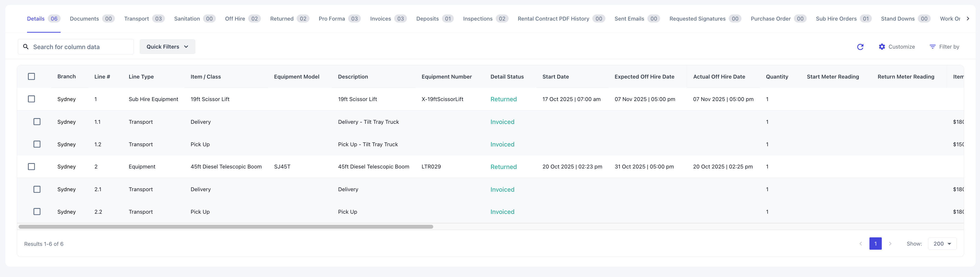Screen dimensions: 980x277
Task: Click the search magnifier icon
Action: pyautogui.click(x=26, y=46)
